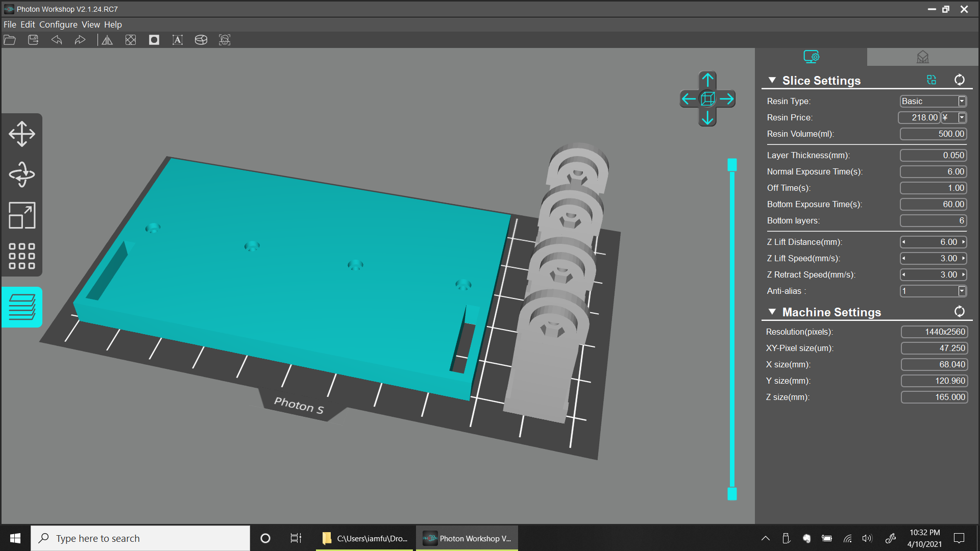980x551 pixels.
Task: Collapse the Slice Settings section
Action: pos(772,81)
